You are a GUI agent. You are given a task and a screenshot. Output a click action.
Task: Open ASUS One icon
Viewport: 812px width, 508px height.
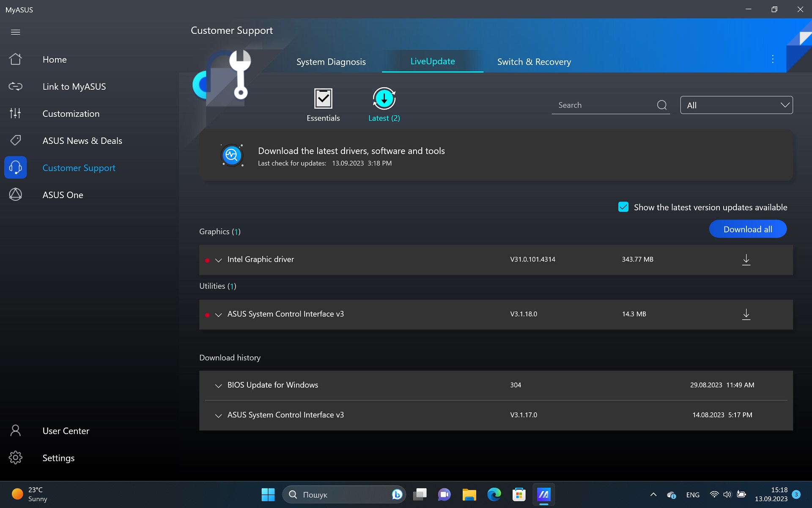coord(16,195)
